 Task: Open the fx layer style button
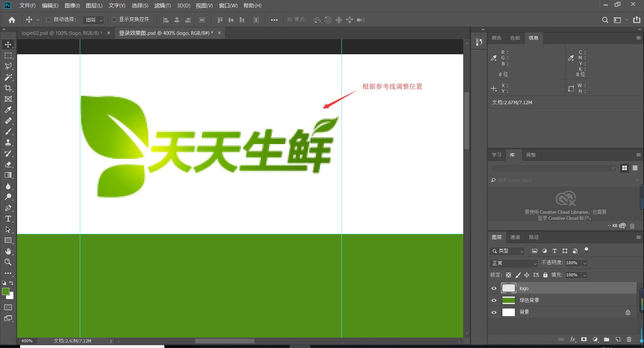(573, 339)
